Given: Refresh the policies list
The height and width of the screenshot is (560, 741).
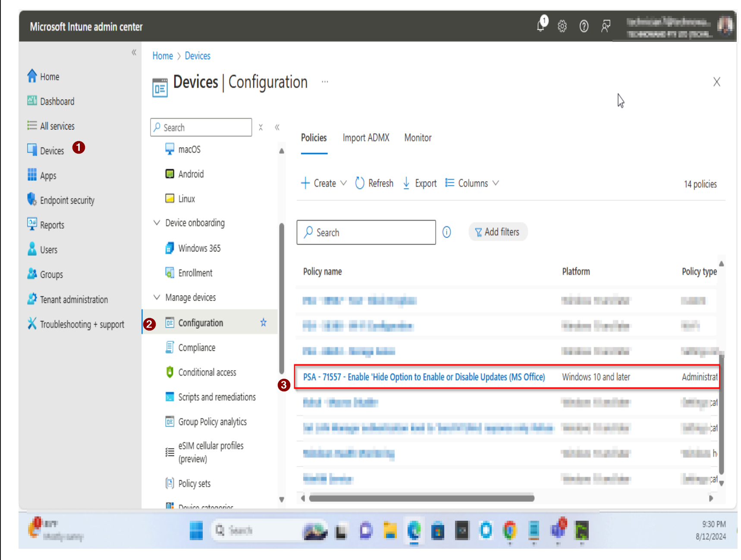Looking at the screenshot, I should tap(374, 183).
